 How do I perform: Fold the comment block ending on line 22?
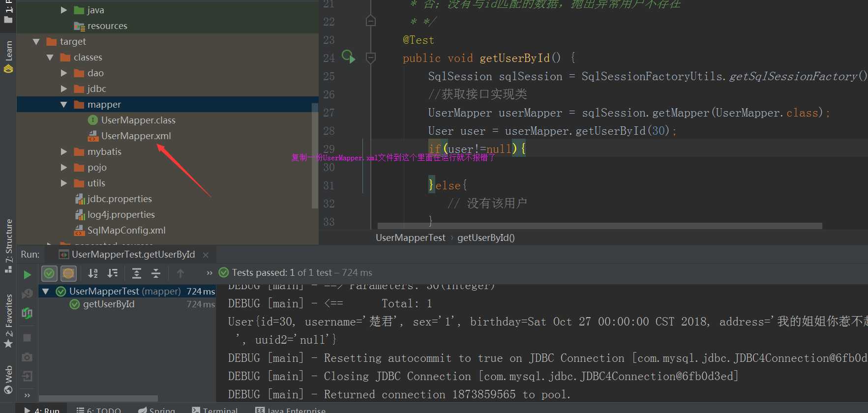pyautogui.click(x=371, y=21)
